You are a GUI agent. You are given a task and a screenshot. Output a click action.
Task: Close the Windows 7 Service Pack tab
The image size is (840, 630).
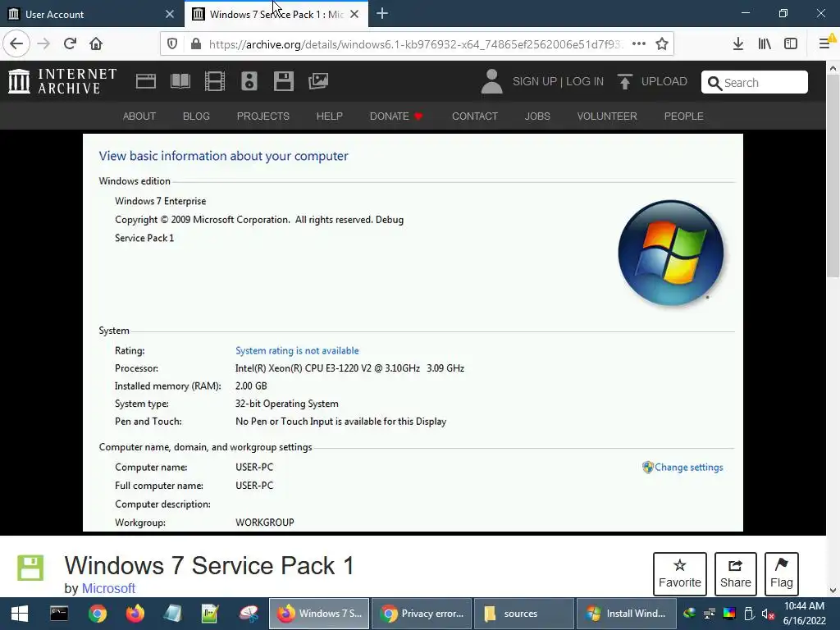tap(354, 14)
